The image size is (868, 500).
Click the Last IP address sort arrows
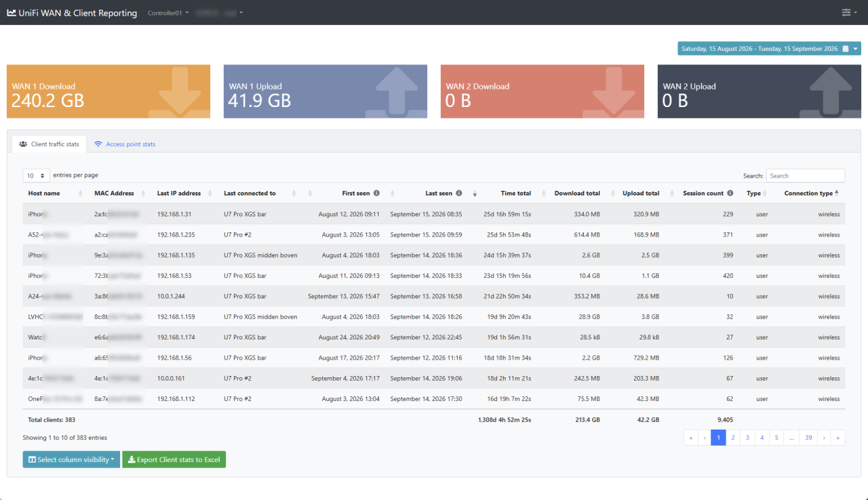click(210, 194)
